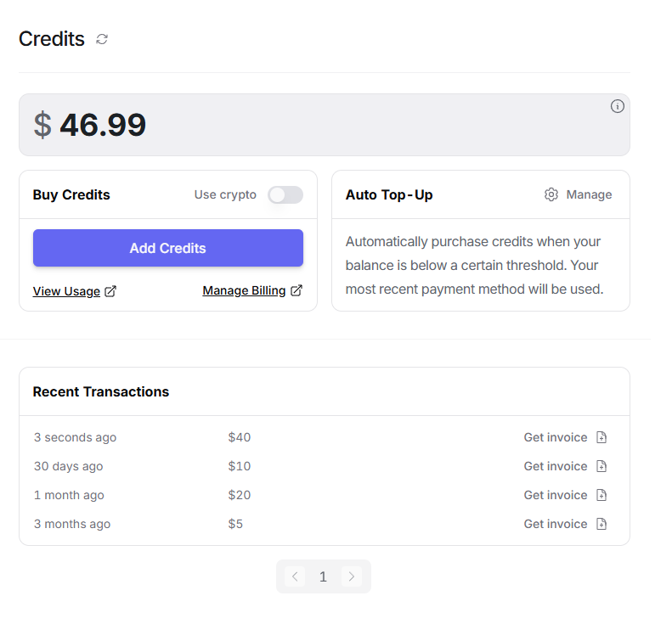The width and height of the screenshot is (672, 624).
Task: Get invoice for 1 month ago transaction
Action: (556, 495)
